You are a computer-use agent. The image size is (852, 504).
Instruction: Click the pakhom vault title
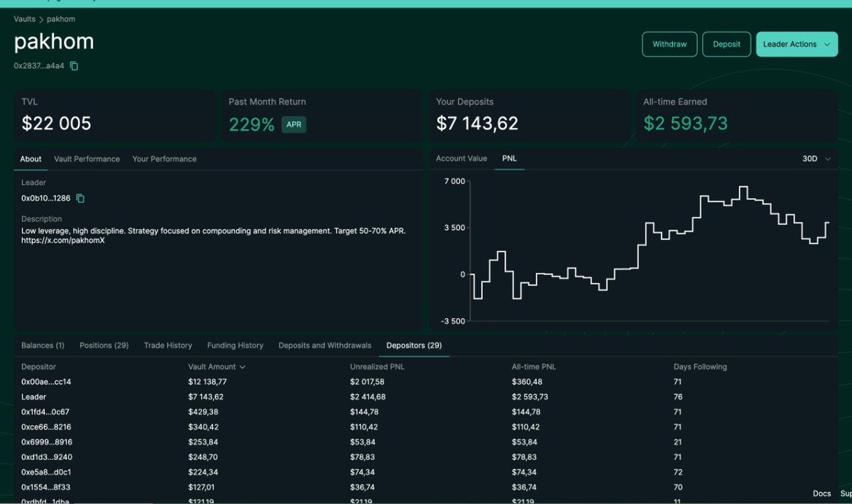[54, 41]
